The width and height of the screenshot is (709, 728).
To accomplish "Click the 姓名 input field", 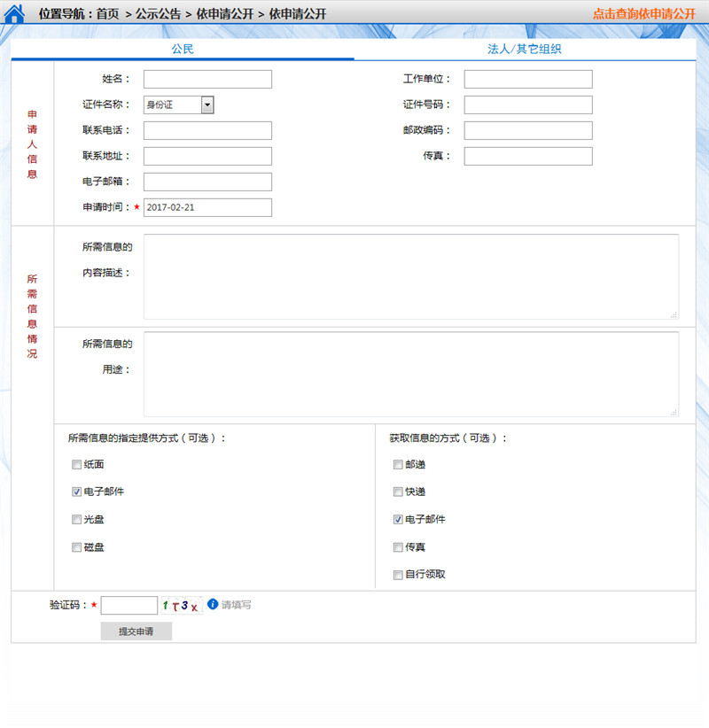I will point(207,80).
